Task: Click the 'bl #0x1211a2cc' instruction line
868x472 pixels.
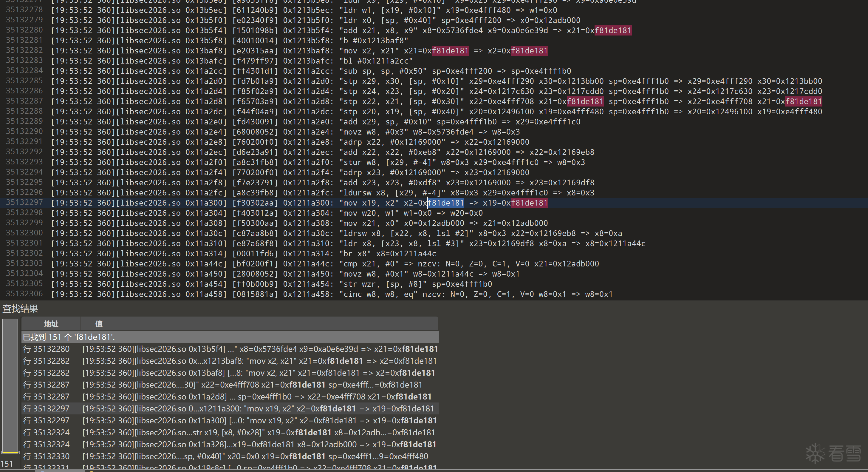Action: (376, 61)
